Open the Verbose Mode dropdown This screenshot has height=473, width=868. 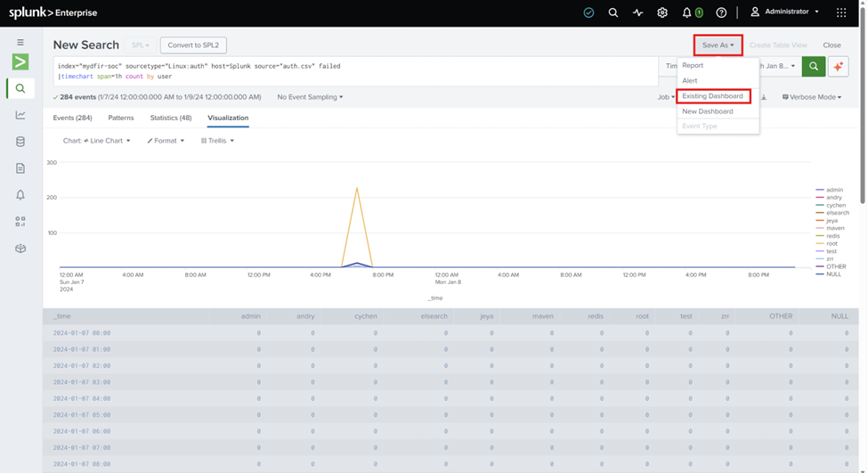click(x=812, y=97)
